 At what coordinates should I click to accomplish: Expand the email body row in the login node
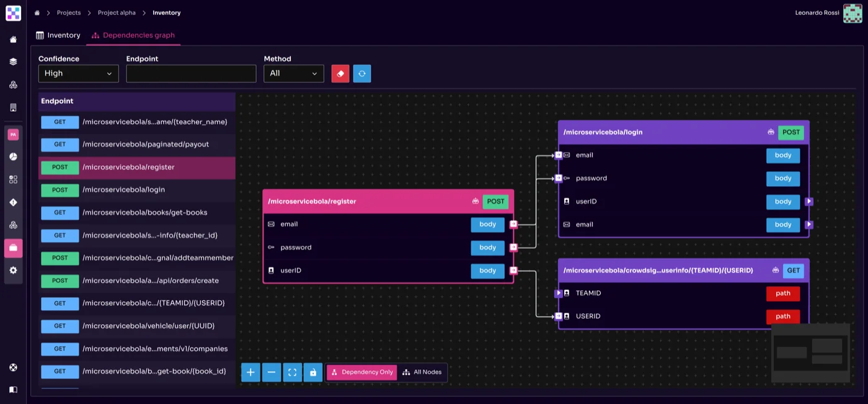click(809, 225)
